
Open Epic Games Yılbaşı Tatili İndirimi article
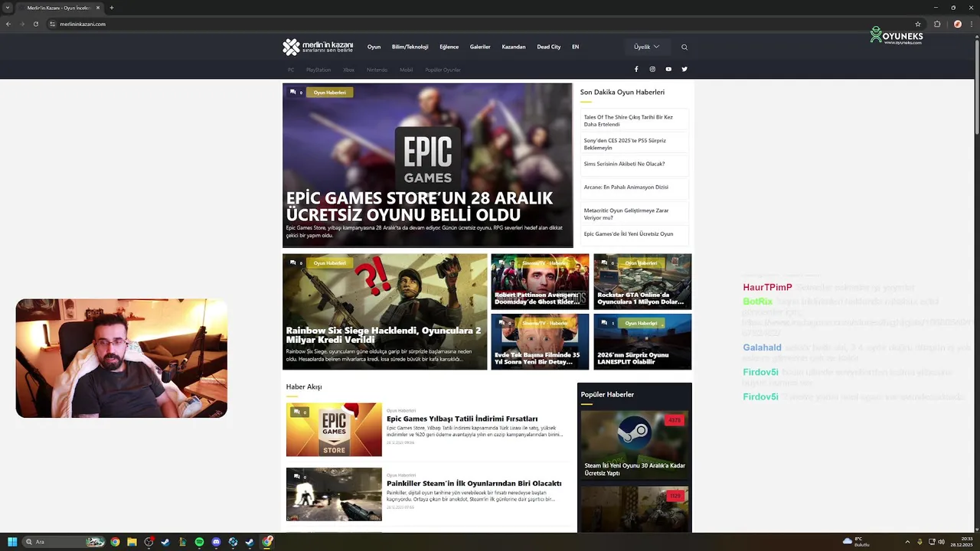(462, 419)
